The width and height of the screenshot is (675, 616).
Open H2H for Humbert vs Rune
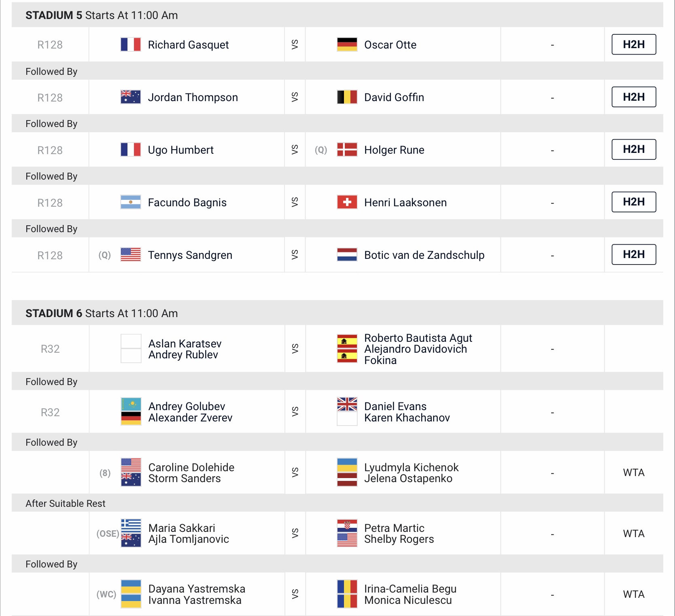[633, 149]
